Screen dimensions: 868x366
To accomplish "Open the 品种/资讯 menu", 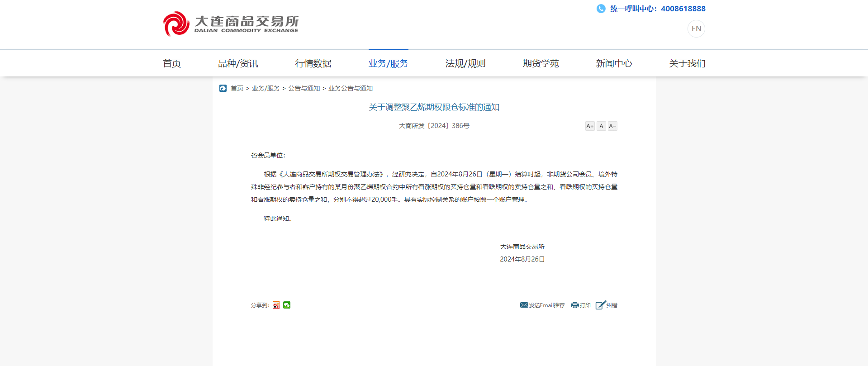I will pos(238,63).
